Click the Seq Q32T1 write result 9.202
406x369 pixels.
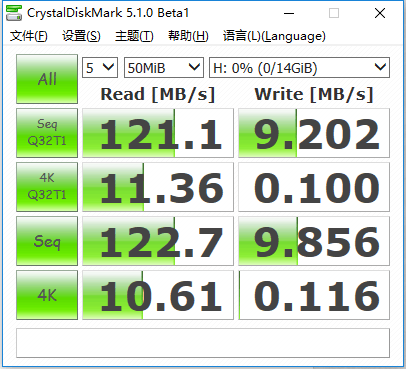314,133
